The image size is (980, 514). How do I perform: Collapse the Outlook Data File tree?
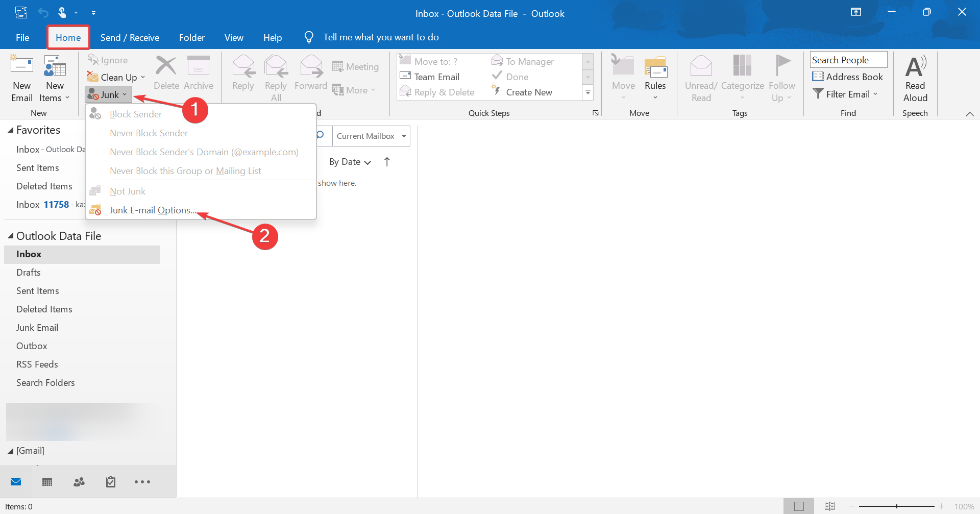coord(10,236)
